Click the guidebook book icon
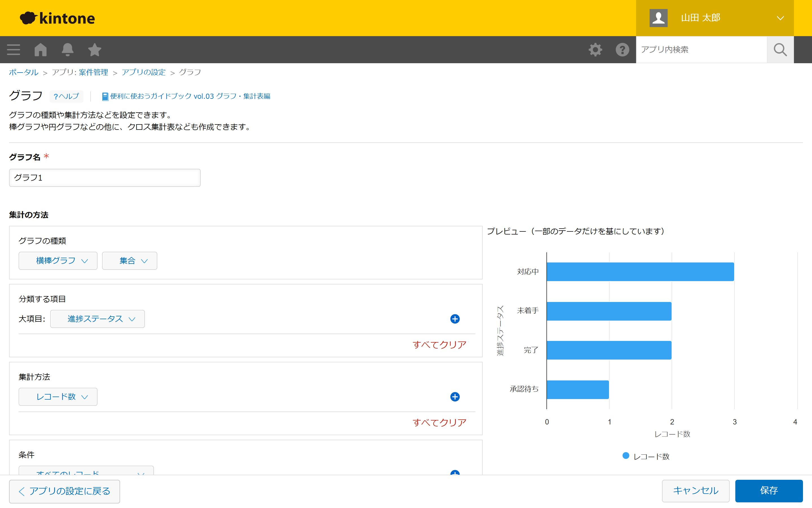The height and width of the screenshot is (508, 812). (x=105, y=97)
